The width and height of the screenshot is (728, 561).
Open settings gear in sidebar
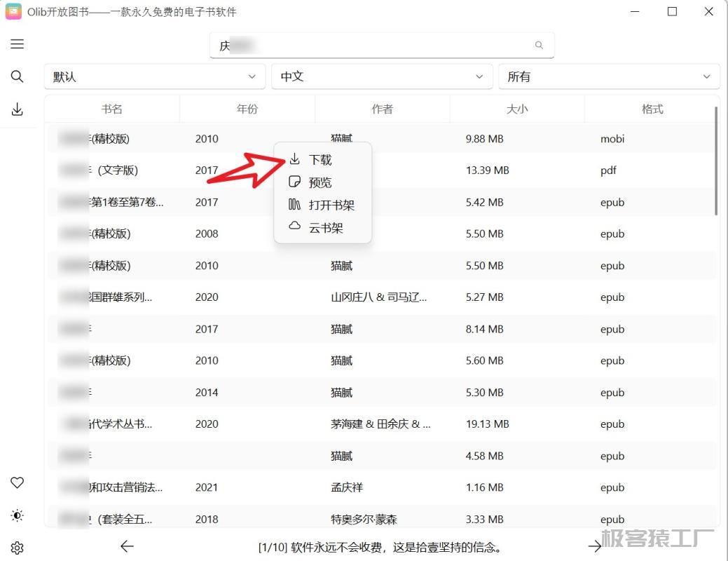tap(18, 548)
